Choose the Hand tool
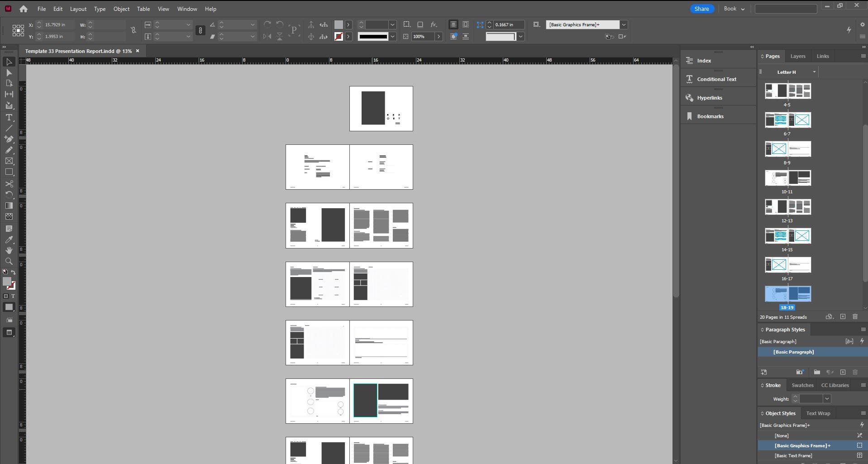This screenshot has width=868, height=464. (9, 250)
